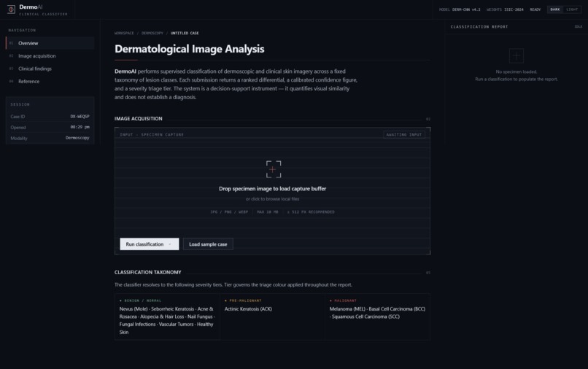
Task: Click the Image Acquisition section heading
Action: click(139, 118)
